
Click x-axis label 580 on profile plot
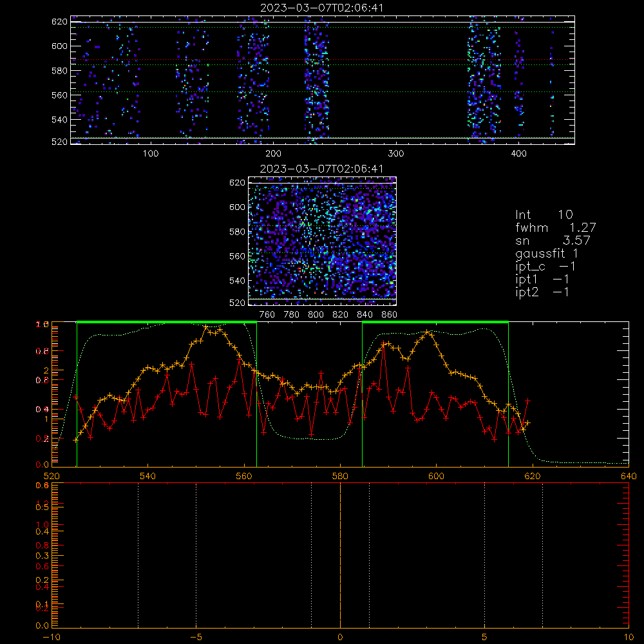click(x=340, y=476)
